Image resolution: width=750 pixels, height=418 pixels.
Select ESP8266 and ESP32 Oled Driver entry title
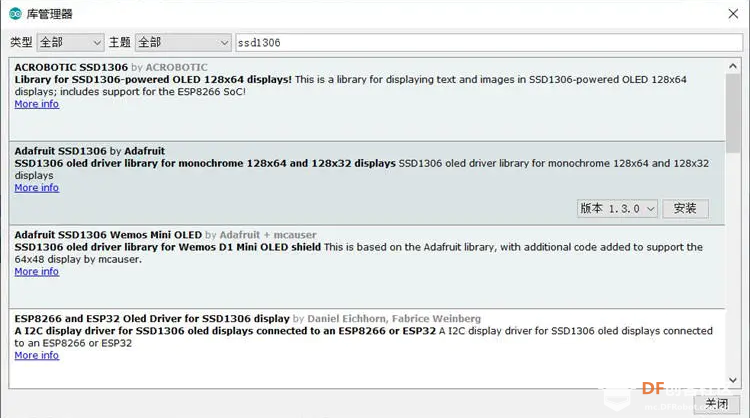pyautogui.click(x=152, y=319)
